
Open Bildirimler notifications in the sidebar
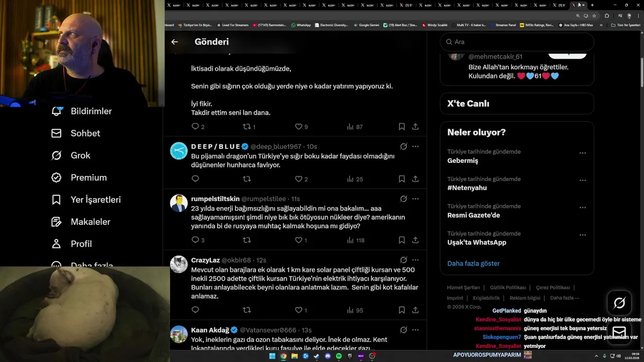tap(82, 111)
